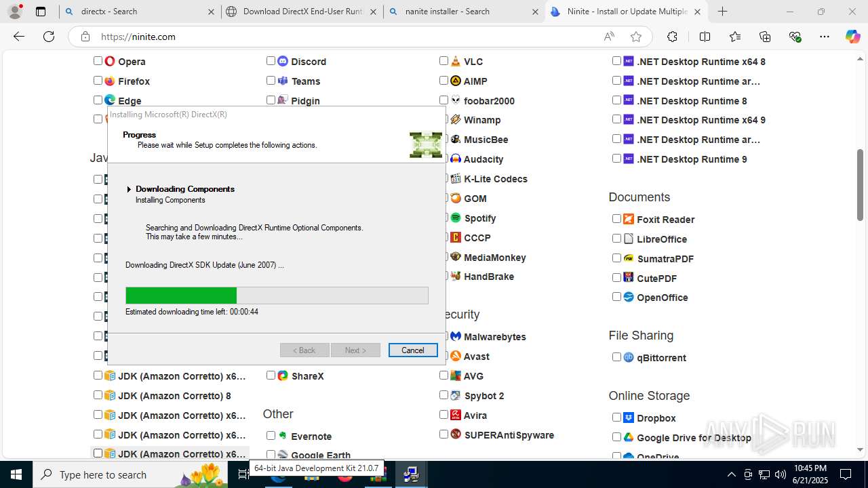Open browser Extensions puzzle icon
The width and height of the screenshot is (868, 488).
(672, 37)
